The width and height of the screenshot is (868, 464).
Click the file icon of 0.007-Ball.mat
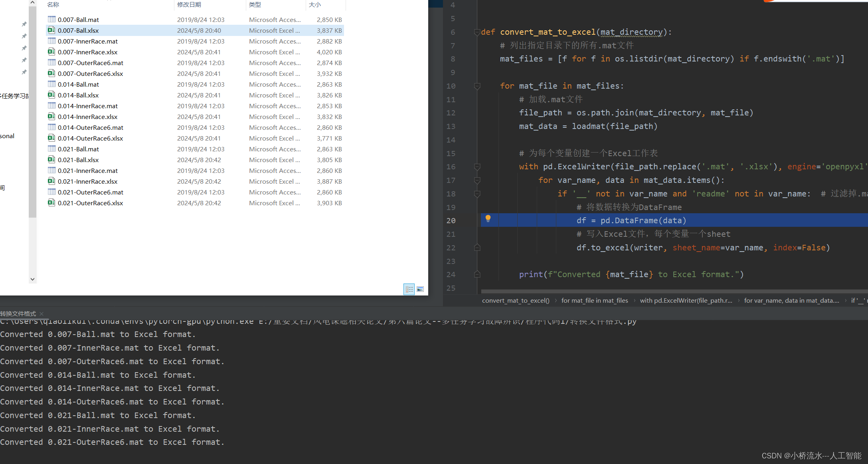tap(51, 19)
